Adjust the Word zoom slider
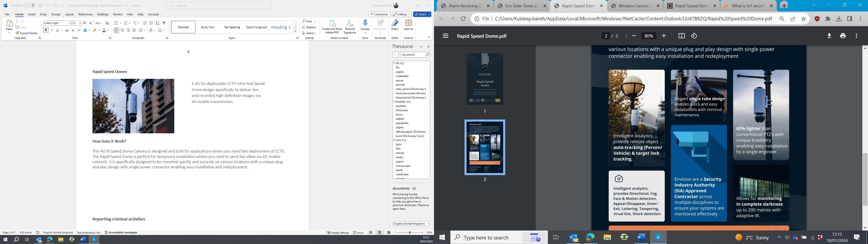Viewport: 868px width, 244px height. pyautogui.click(x=410, y=232)
